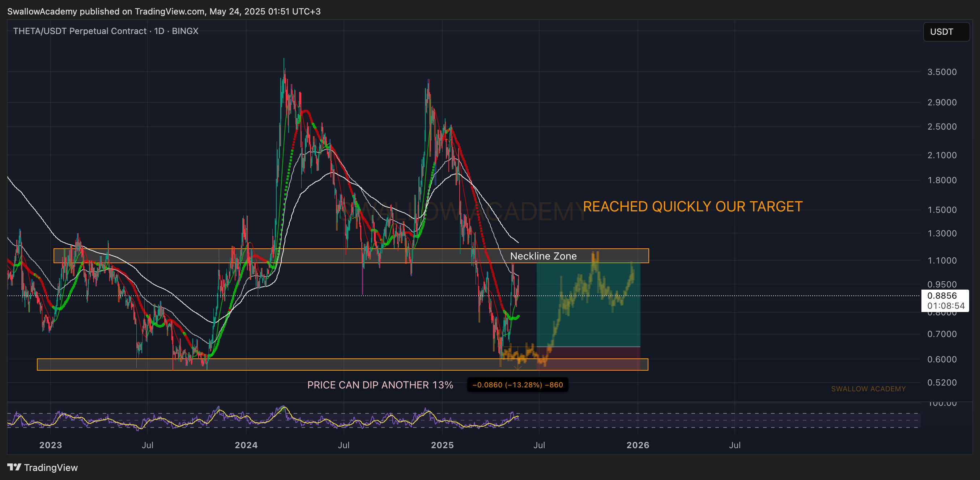Click the 0.9500 price axis label

click(x=942, y=284)
